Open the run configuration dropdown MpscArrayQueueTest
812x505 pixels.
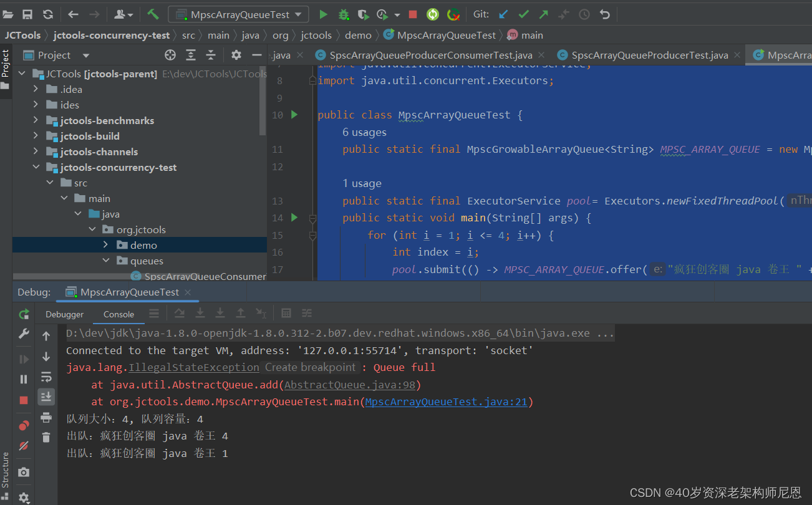pyautogui.click(x=238, y=14)
